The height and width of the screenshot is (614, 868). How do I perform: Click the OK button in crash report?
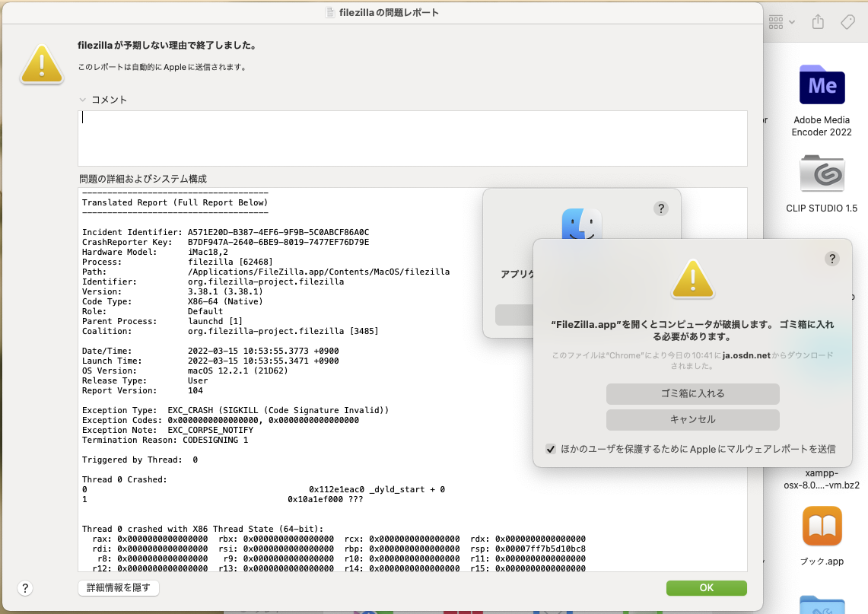coord(707,587)
